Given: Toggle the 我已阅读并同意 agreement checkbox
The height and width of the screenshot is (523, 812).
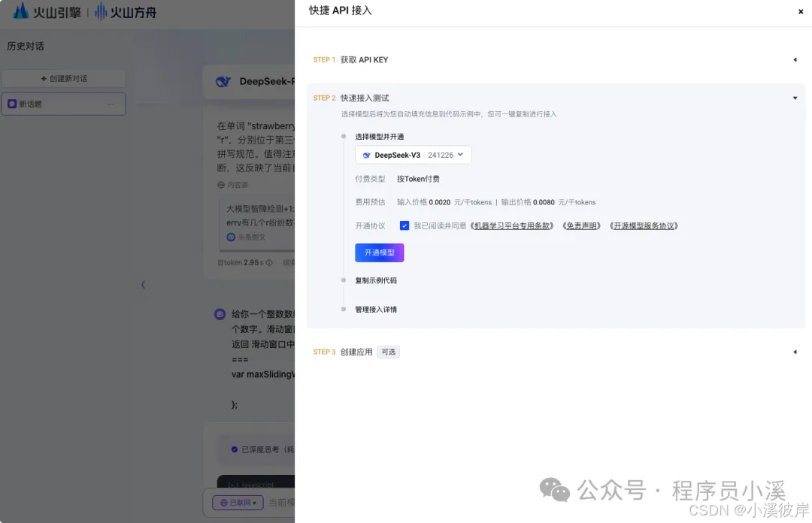Looking at the screenshot, I should [x=404, y=225].
